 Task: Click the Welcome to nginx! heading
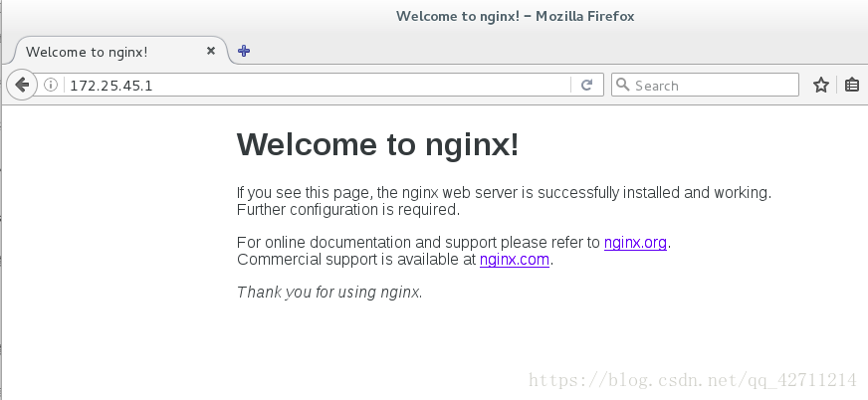click(x=377, y=144)
